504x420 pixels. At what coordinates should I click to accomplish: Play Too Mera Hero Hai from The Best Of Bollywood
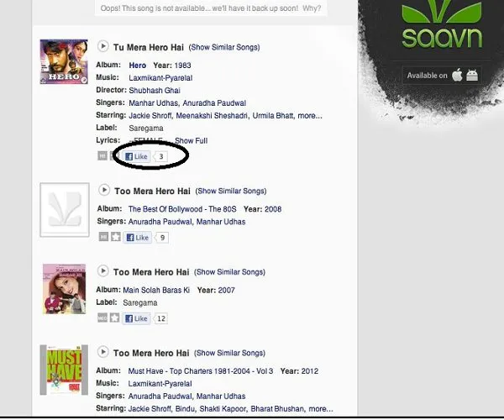coord(104,190)
